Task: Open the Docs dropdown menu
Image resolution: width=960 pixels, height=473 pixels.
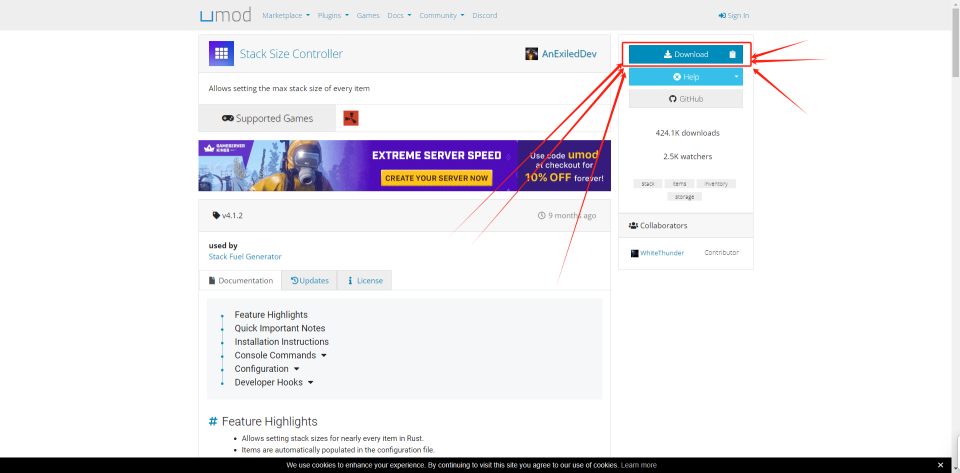Action: pyautogui.click(x=399, y=15)
